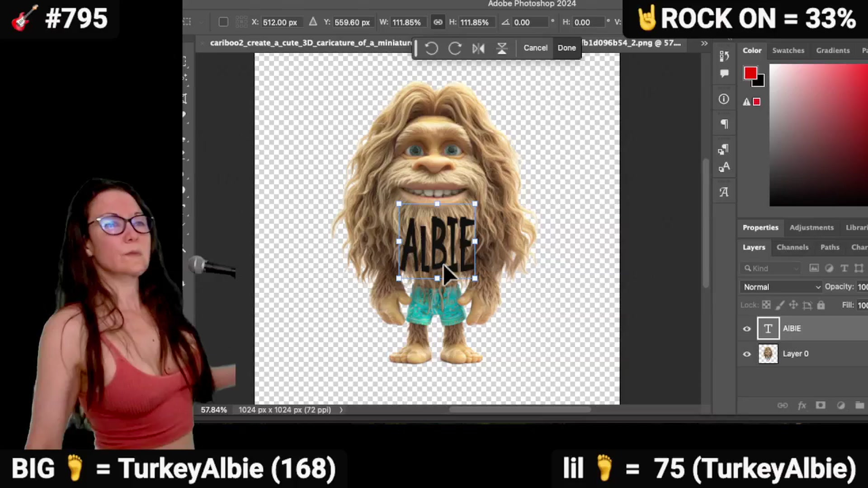Screen dimensions: 868x488
Task: Rotate the selection counterclockwise with the undo-arrow icon
Action: click(x=431, y=48)
